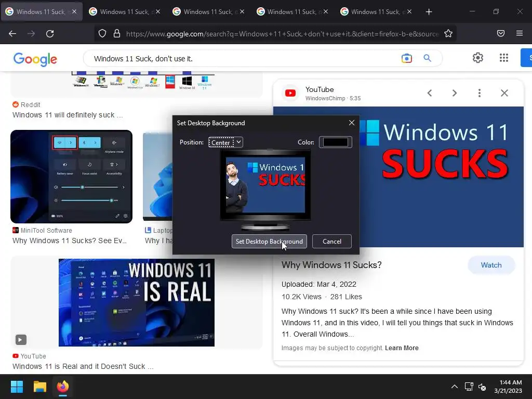This screenshot has height=399, width=532.
Task: Open Windows 11 will definitely suck result
Action: [68, 115]
